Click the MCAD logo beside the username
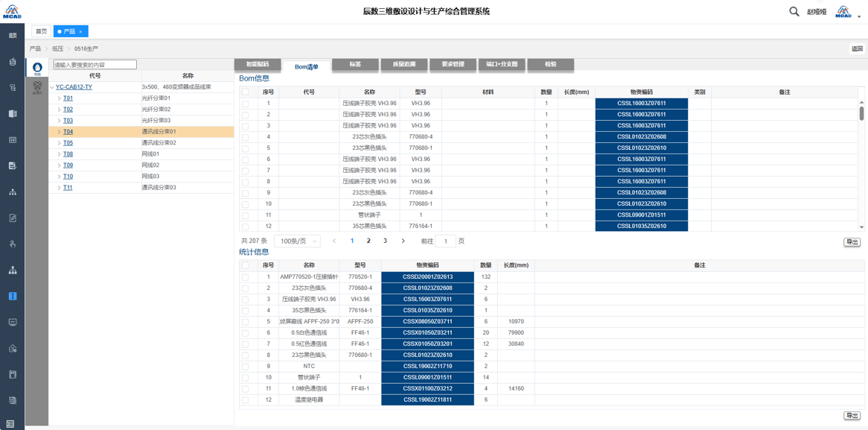The image size is (868, 430). coord(843,11)
